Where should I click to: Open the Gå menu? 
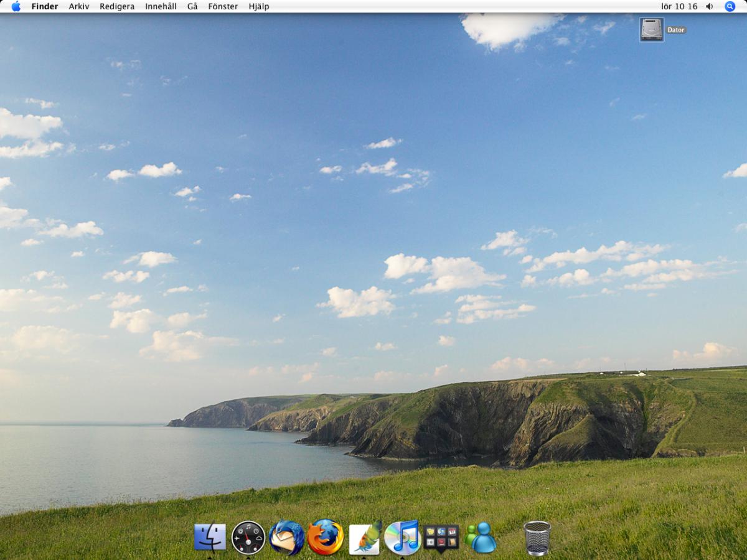pos(192,6)
